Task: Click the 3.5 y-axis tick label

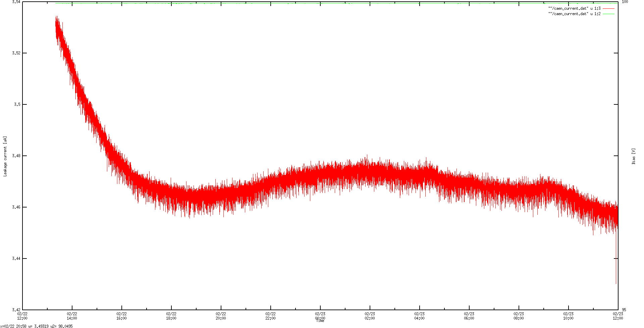Action: (x=17, y=104)
